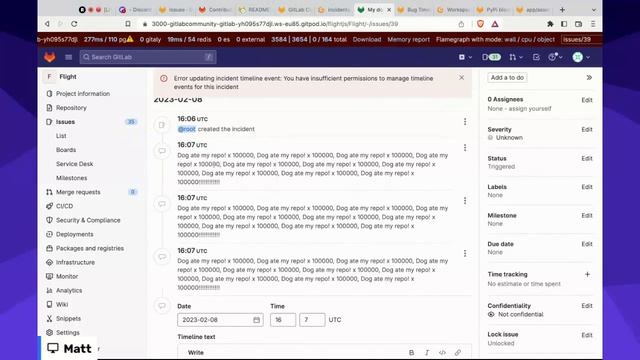The height and width of the screenshot is (360, 640).
Task: Open Issues in sidebar
Action: click(65, 122)
